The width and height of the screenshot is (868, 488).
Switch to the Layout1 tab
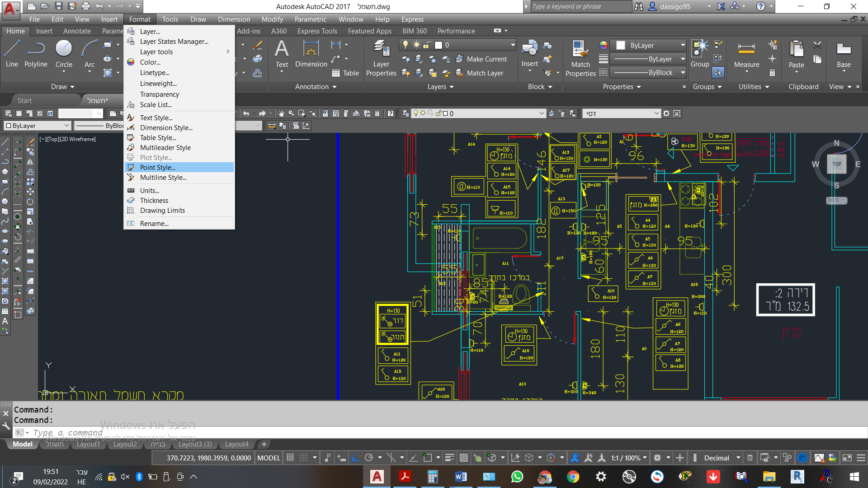(x=88, y=444)
